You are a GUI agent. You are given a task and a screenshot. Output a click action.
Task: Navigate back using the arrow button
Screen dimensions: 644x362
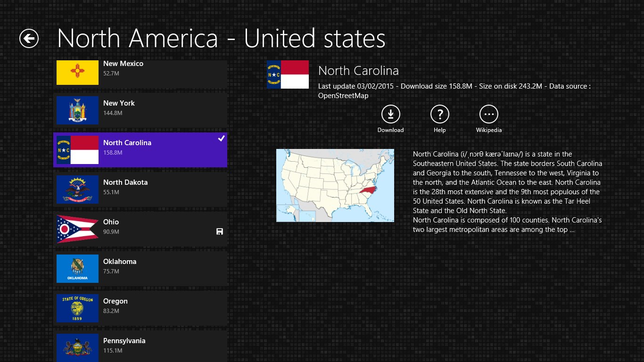pos(28,39)
